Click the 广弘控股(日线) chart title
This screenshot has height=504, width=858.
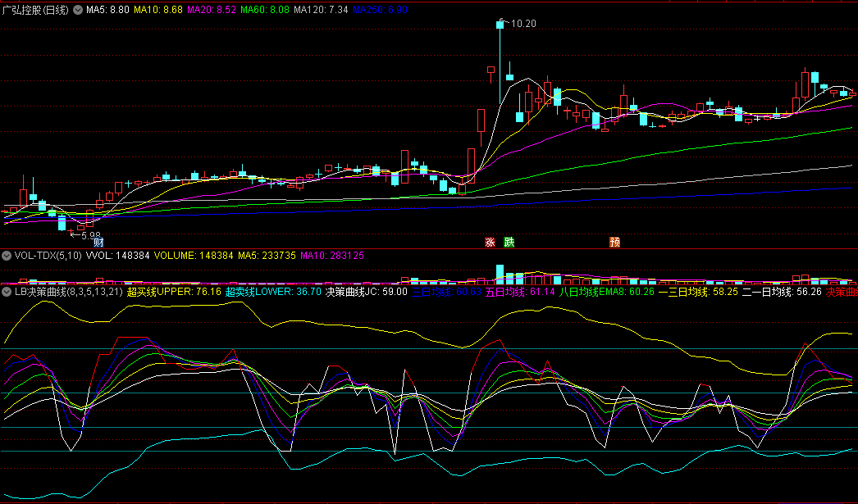coord(35,10)
